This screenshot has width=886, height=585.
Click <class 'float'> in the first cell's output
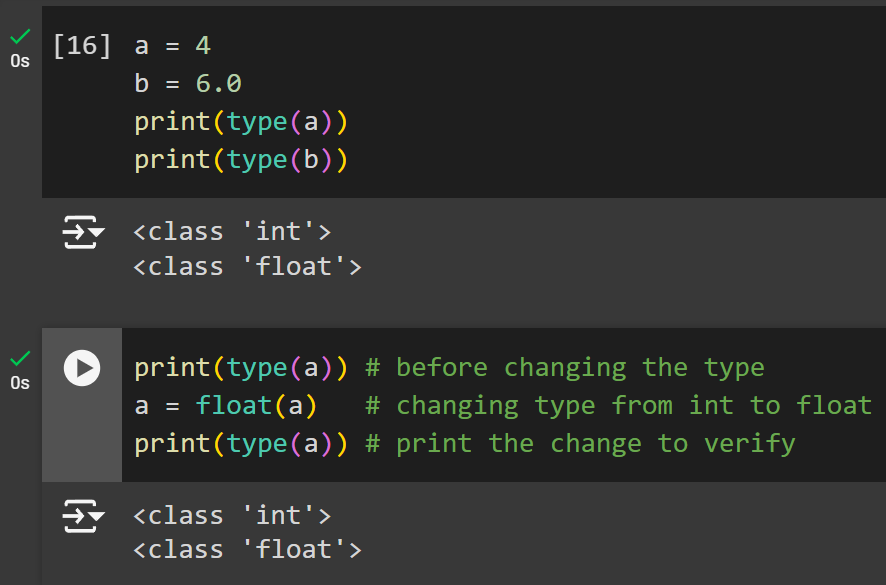click(247, 267)
